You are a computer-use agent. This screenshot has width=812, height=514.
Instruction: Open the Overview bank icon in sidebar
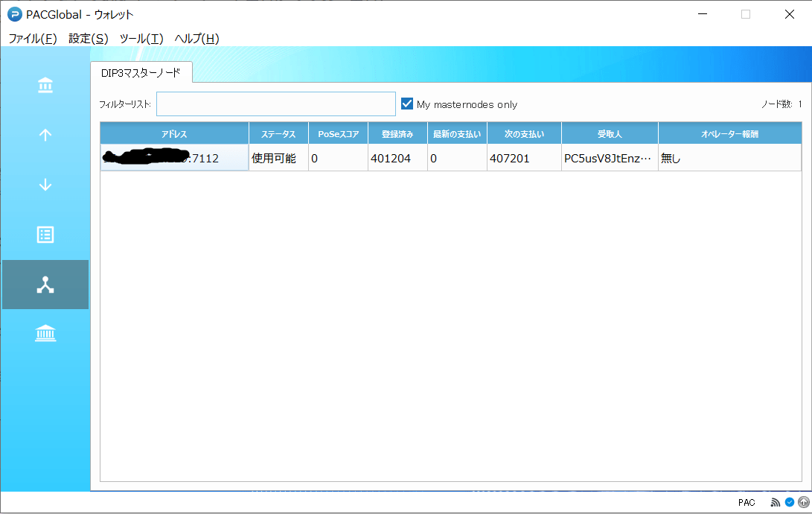[45, 86]
